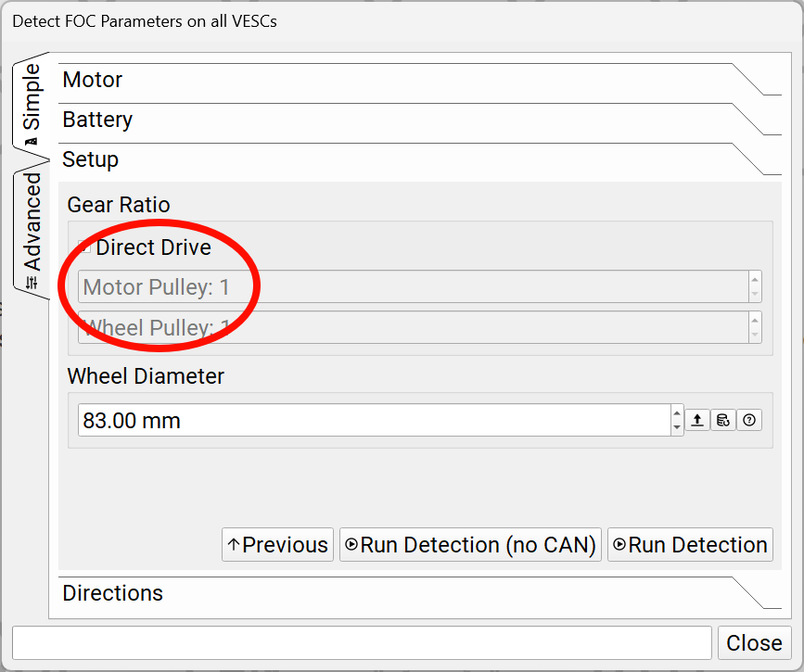Increase wheel diameter with the up arrow
Viewport: 804px width, 672px height.
pos(677,413)
